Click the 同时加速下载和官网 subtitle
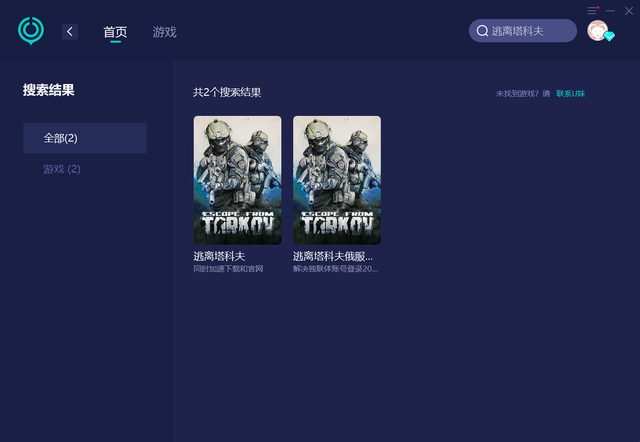The width and height of the screenshot is (640, 442). (x=228, y=269)
